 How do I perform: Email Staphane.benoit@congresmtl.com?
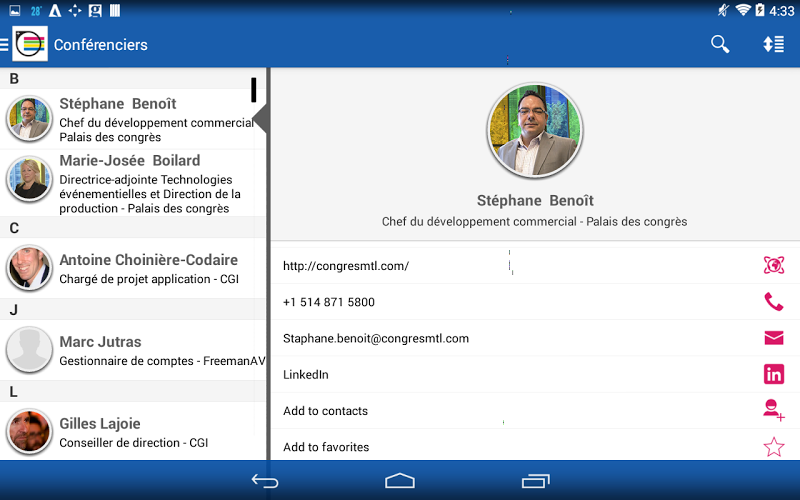376,338
